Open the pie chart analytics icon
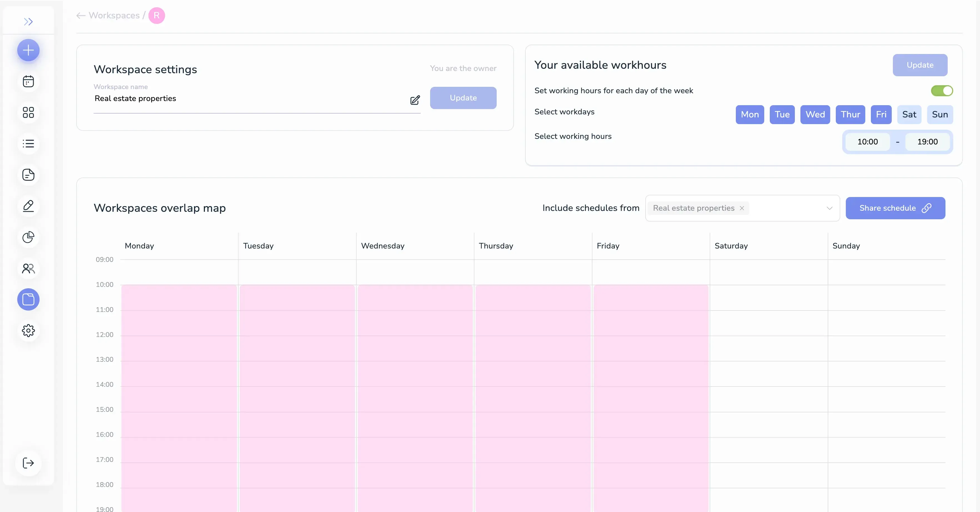 pos(28,237)
